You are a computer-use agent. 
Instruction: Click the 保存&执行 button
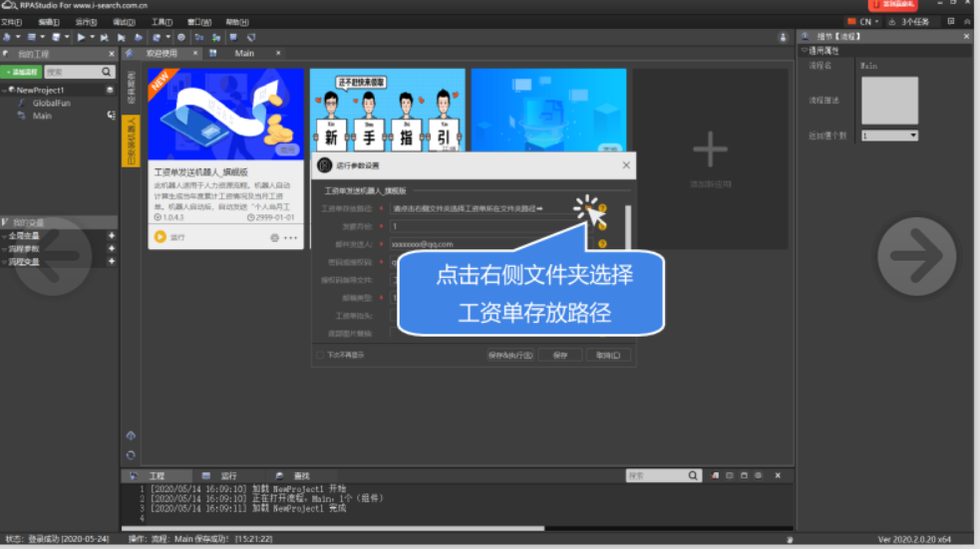tap(510, 355)
